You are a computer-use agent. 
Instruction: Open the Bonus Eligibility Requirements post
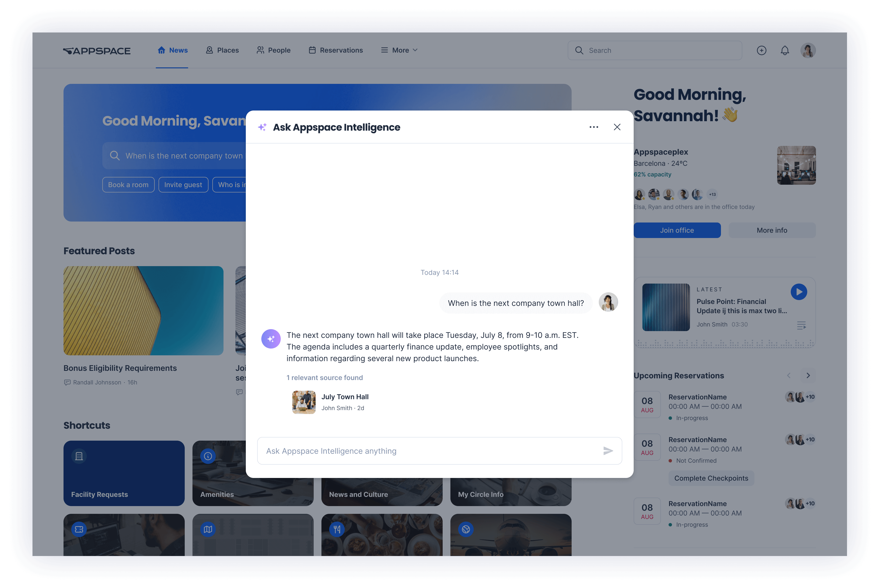click(120, 368)
